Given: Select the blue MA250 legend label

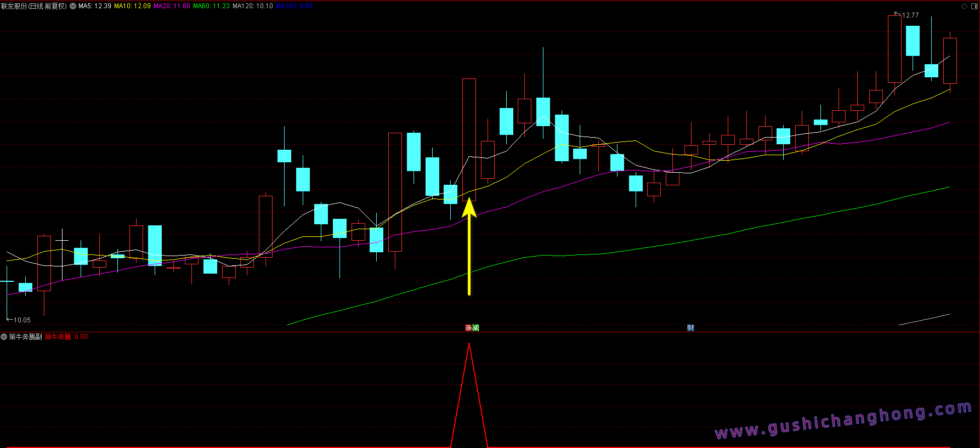Looking at the screenshot, I should click(294, 6).
